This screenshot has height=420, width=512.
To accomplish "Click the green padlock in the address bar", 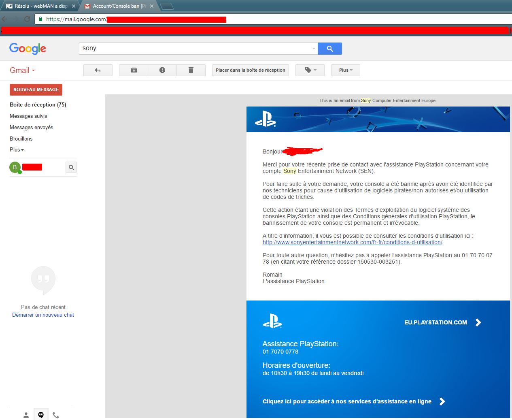I will [x=40, y=19].
